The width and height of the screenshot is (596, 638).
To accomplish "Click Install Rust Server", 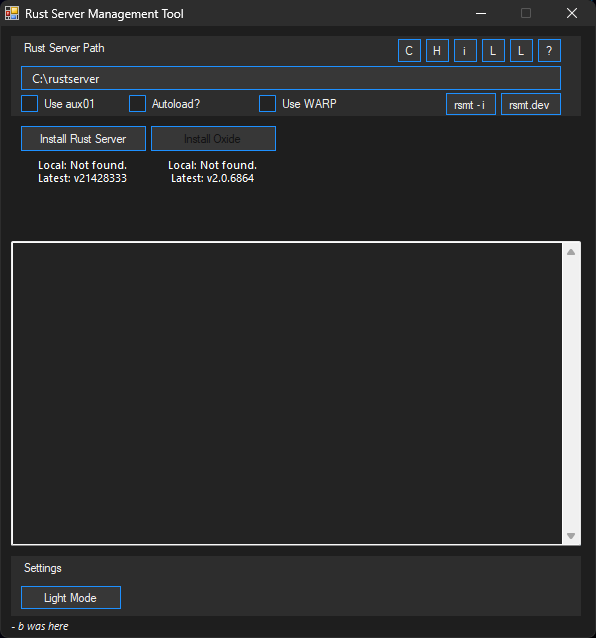I will [83, 139].
